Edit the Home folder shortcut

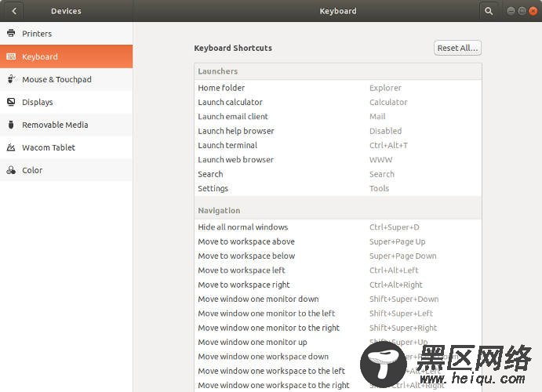338,88
